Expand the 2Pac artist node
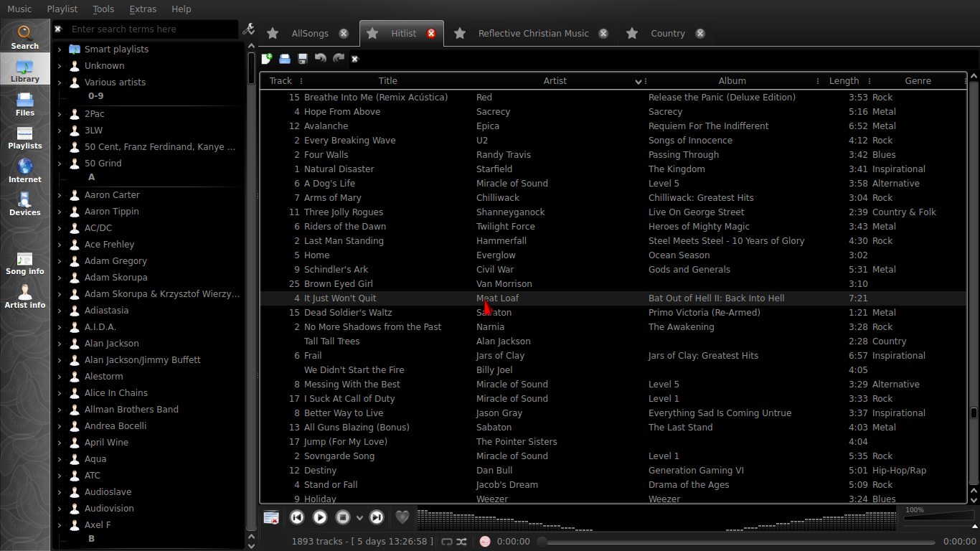The width and height of the screenshot is (980, 551). click(x=60, y=114)
